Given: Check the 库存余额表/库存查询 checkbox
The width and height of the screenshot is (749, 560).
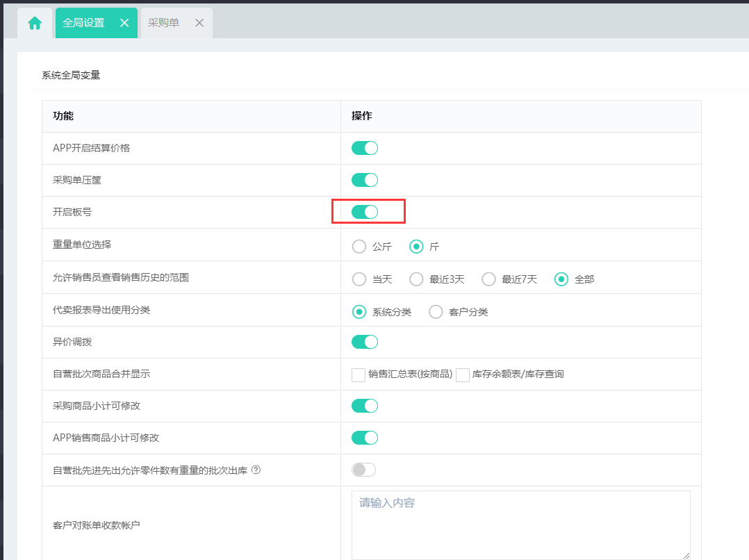Looking at the screenshot, I should pyautogui.click(x=463, y=375).
